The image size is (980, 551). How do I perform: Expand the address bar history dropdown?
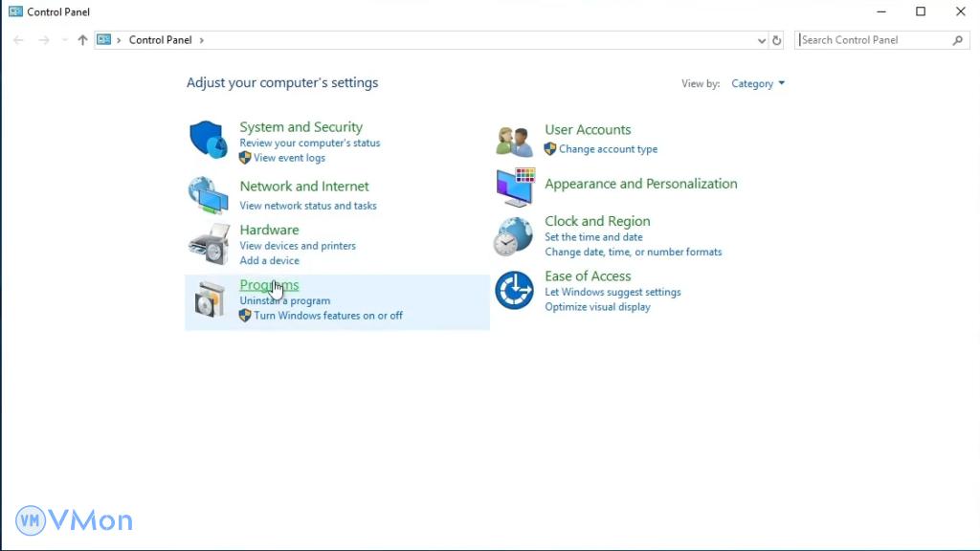pyautogui.click(x=762, y=40)
